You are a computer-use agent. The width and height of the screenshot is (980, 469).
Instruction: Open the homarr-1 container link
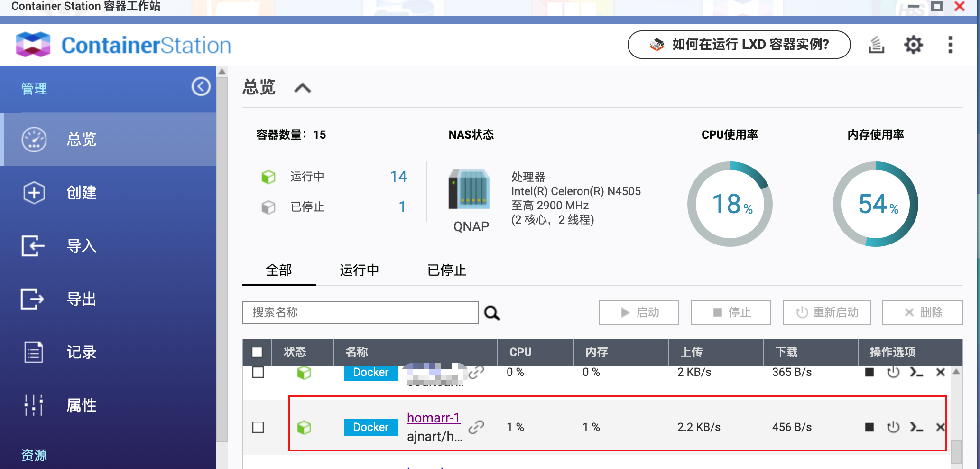coord(433,418)
